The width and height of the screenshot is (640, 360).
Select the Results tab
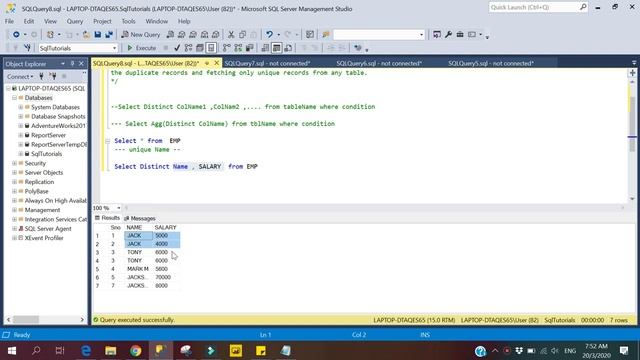pos(107,218)
